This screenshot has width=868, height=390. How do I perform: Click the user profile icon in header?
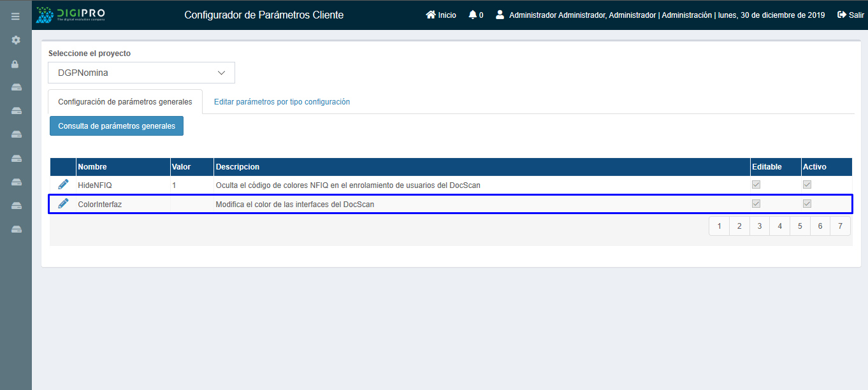[500, 15]
